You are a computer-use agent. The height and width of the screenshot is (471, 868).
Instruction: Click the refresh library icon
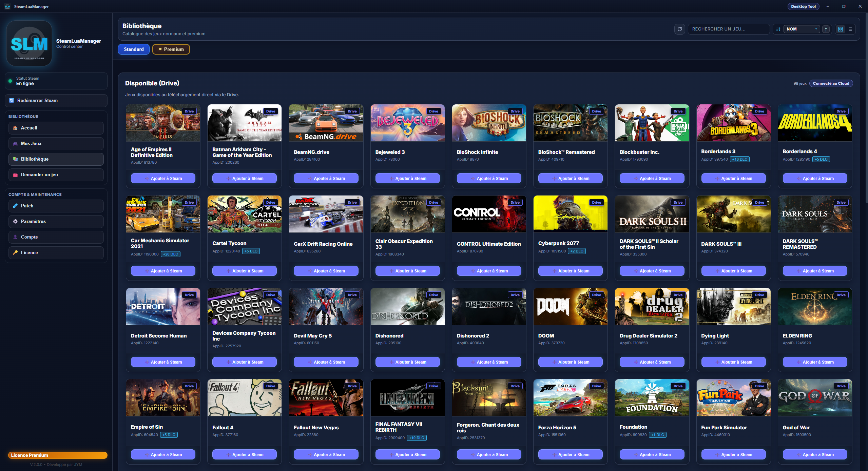[679, 29]
